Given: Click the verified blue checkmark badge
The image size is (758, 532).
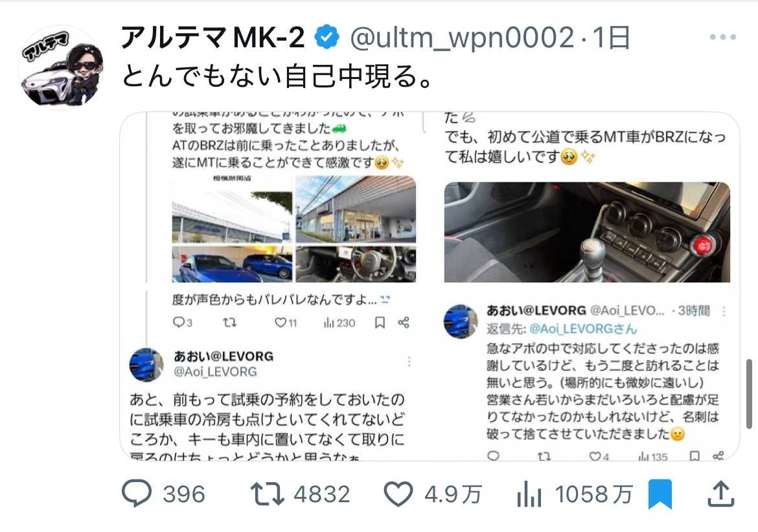Looking at the screenshot, I should [327, 37].
